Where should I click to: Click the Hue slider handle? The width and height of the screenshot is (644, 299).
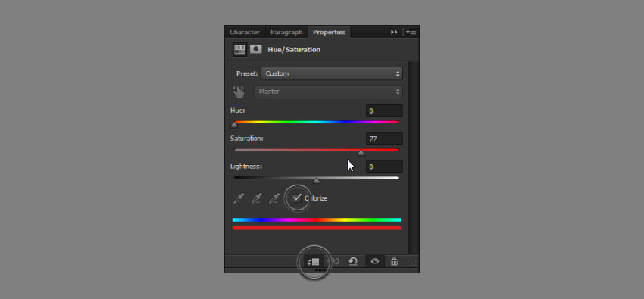(234, 125)
